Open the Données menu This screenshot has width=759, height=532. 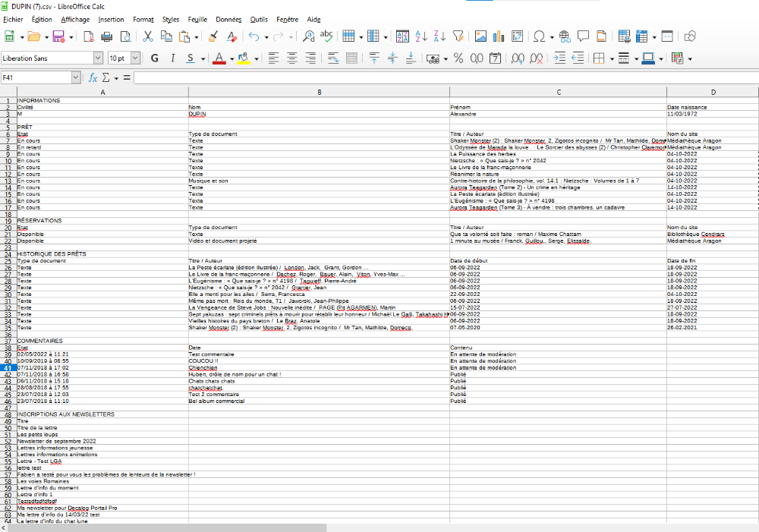click(x=228, y=19)
